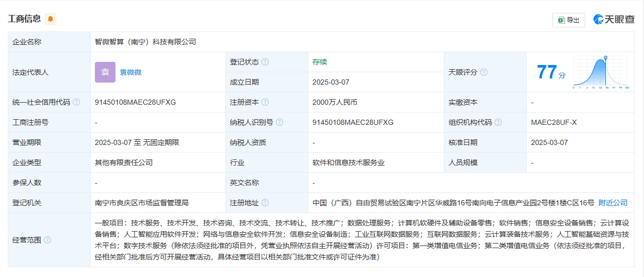Click the 存续 registration status text

(320, 62)
